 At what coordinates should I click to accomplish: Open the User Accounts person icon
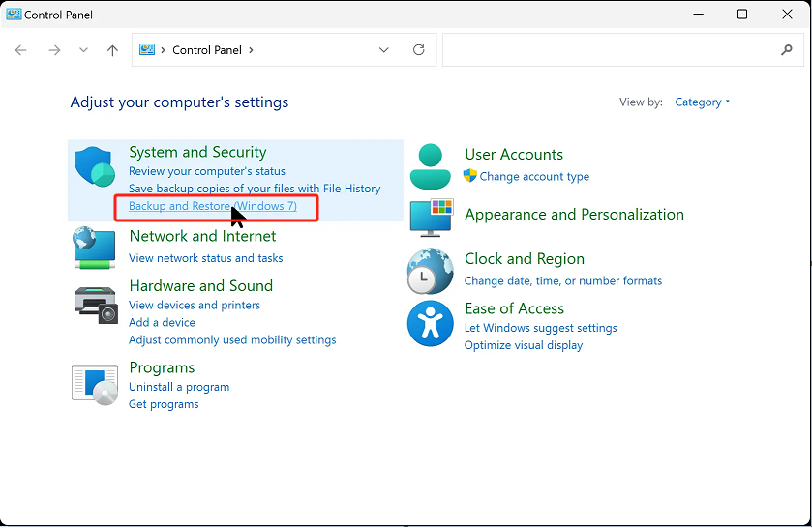430,166
